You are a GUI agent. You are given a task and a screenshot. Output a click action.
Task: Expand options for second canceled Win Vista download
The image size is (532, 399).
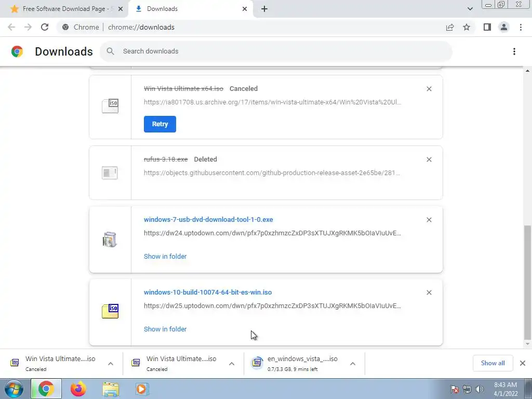(232, 364)
